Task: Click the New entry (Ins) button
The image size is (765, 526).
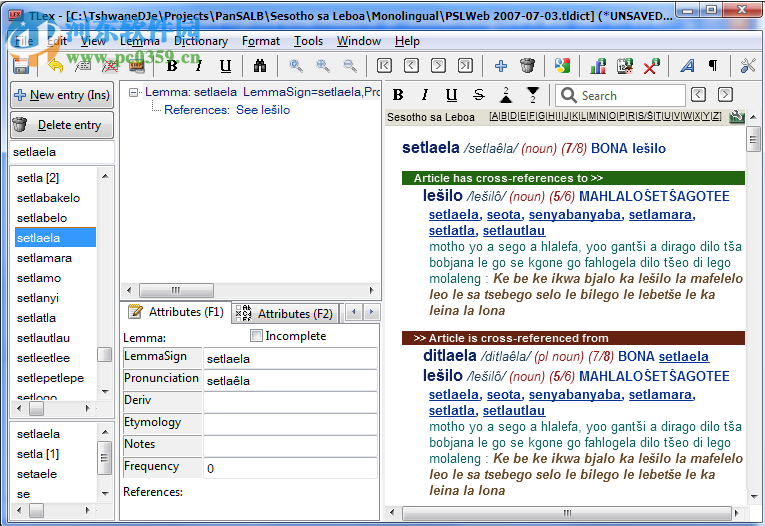Action: click(62, 96)
